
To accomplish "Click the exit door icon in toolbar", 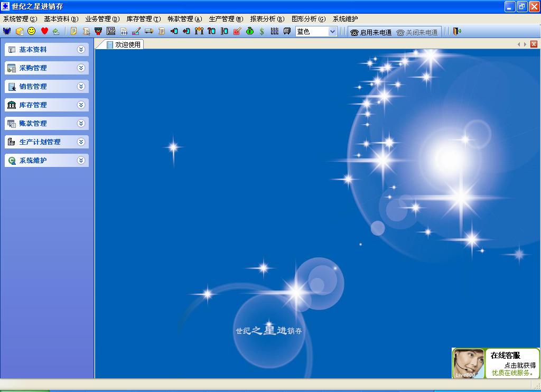I will (x=457, y=31).
